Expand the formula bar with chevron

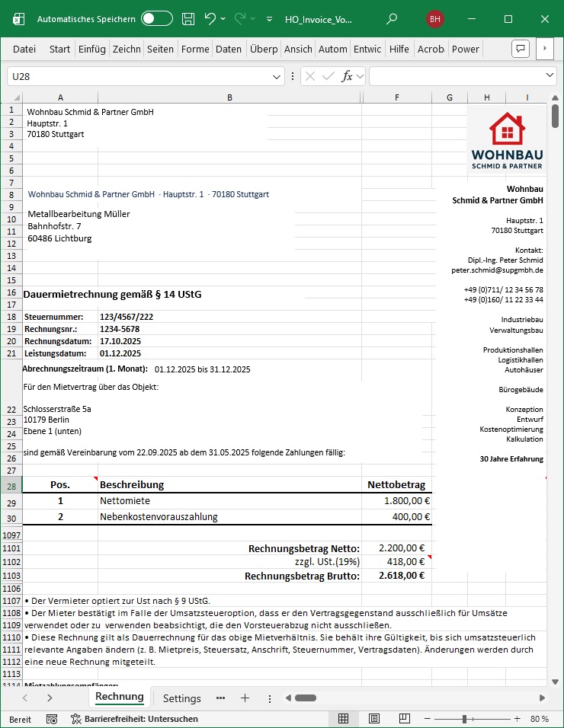coord(550,76)
